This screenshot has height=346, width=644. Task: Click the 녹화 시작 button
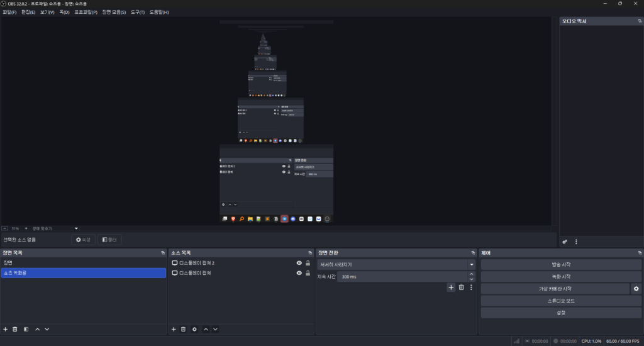tap(561, 277)
